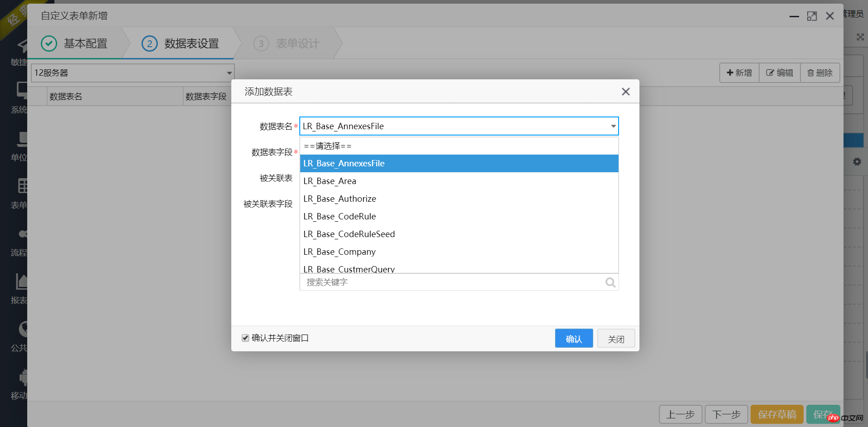Click the 新增 button to add
The image size is (868, 427).
click(739, 73)
